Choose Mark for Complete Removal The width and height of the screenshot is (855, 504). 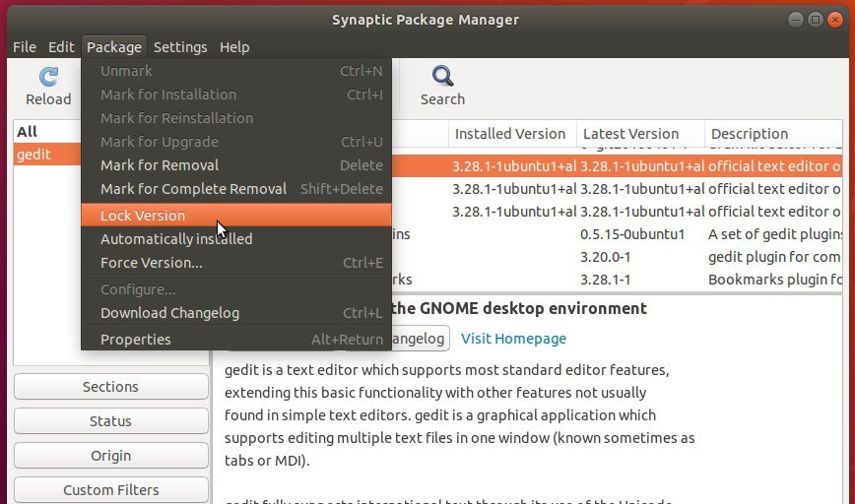[236, 189]
